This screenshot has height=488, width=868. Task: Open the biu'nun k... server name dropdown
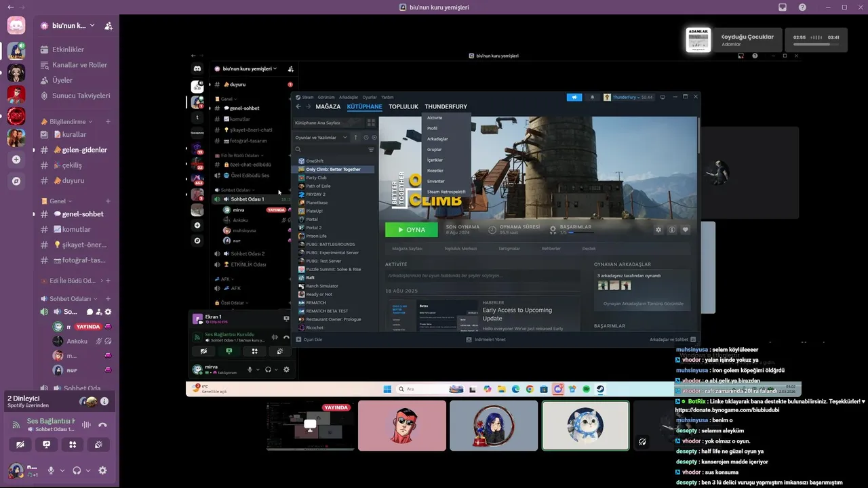(x=66, y=26)
